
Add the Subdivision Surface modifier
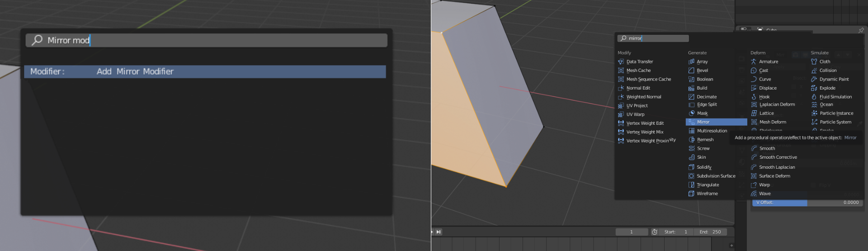coord(712,176)
